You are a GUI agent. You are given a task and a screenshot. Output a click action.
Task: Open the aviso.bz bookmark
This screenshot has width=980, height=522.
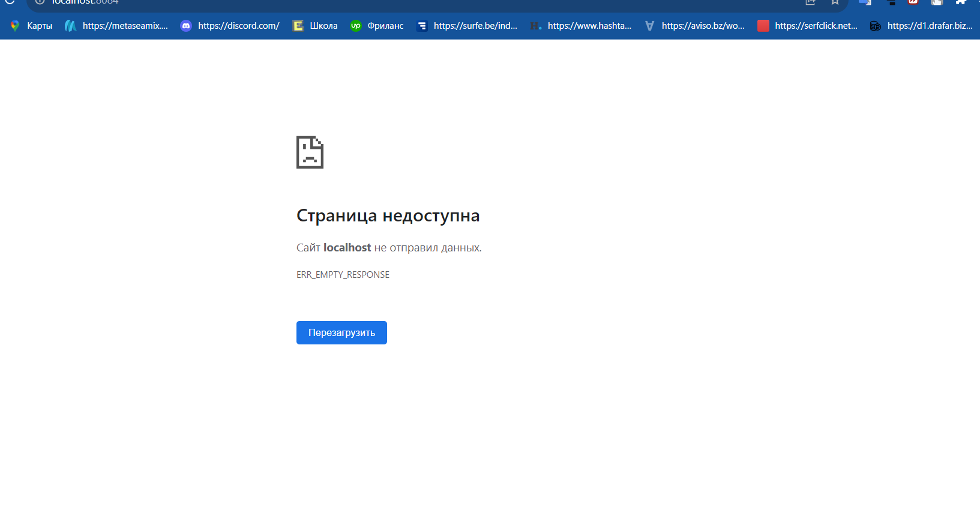pos(694,26)
